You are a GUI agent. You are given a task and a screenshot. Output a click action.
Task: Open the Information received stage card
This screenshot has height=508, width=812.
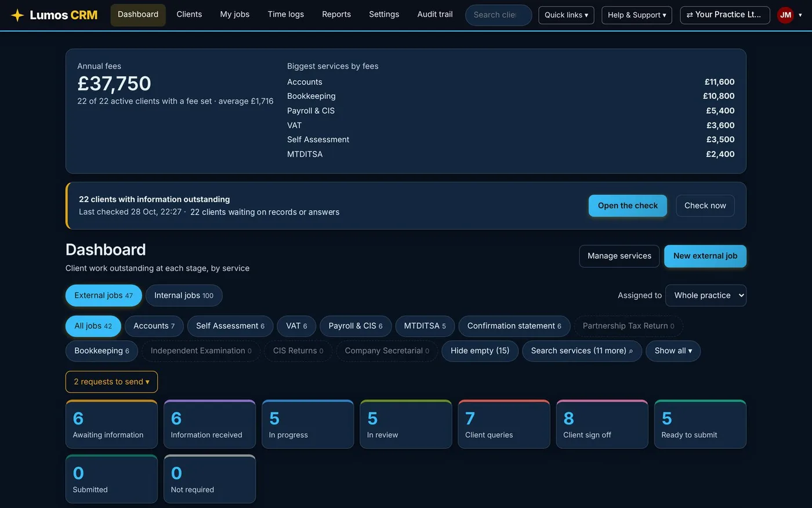[x=209, y=424]
